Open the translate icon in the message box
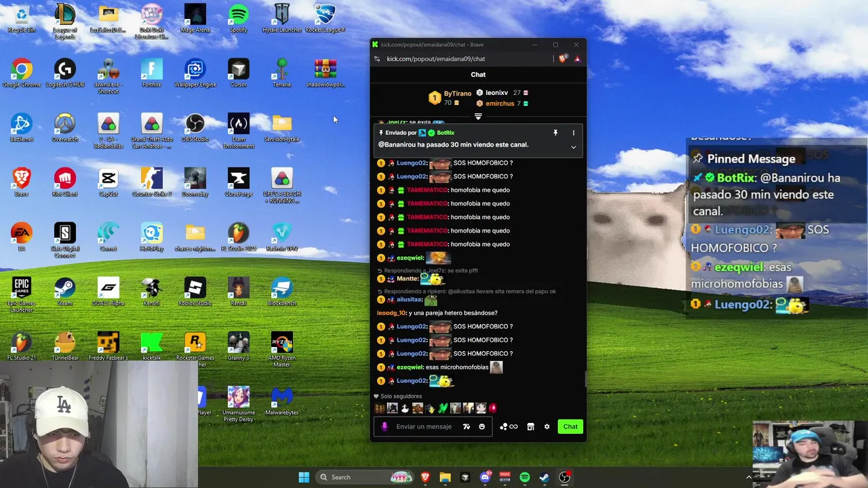 click(467, 426)
